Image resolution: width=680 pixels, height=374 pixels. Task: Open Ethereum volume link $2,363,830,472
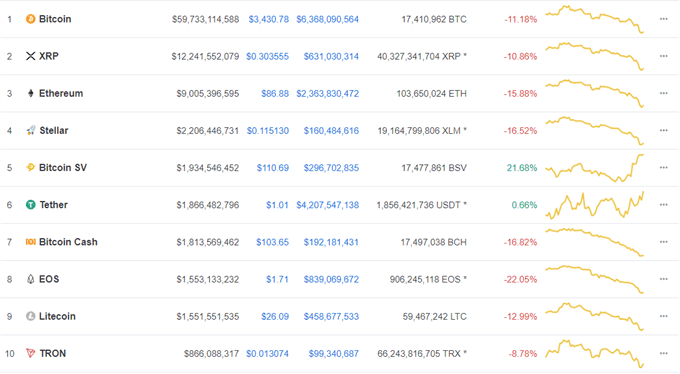click(x=327, y=93)
